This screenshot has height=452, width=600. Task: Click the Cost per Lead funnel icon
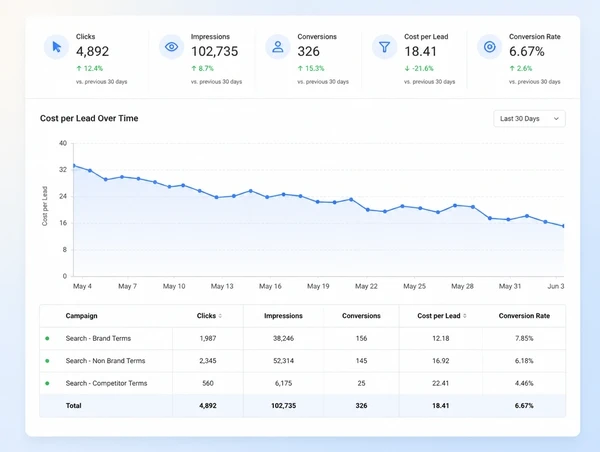coord(385,47)
